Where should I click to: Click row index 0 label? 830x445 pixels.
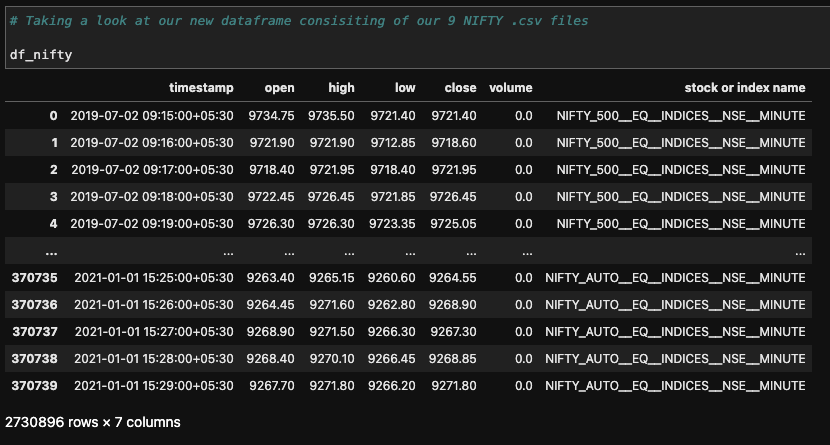[x=53, y=117]
